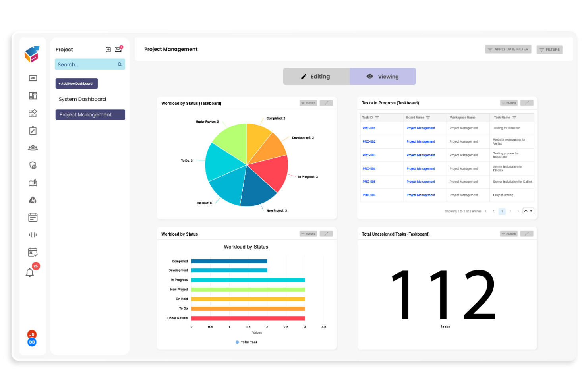The width and height of the screenshot is (588, 392).
Task: Click the envelope icon next to Project
Action: 118,49
